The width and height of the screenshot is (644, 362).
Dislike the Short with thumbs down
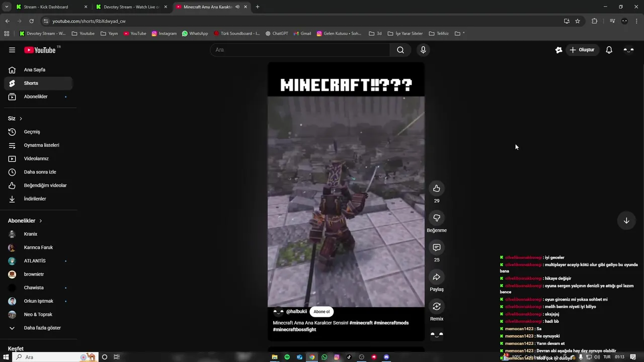[437, 218]
